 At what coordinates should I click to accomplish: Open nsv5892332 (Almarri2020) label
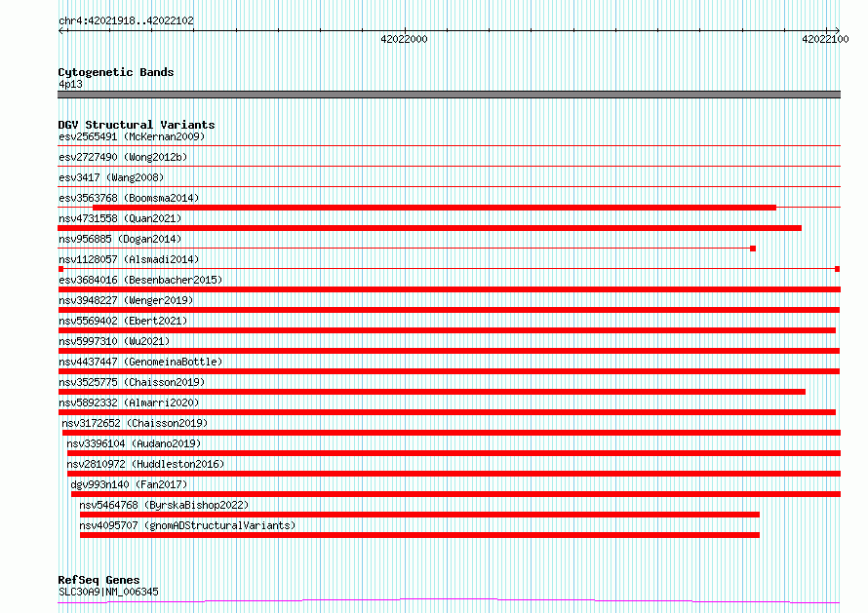(129, 402)
